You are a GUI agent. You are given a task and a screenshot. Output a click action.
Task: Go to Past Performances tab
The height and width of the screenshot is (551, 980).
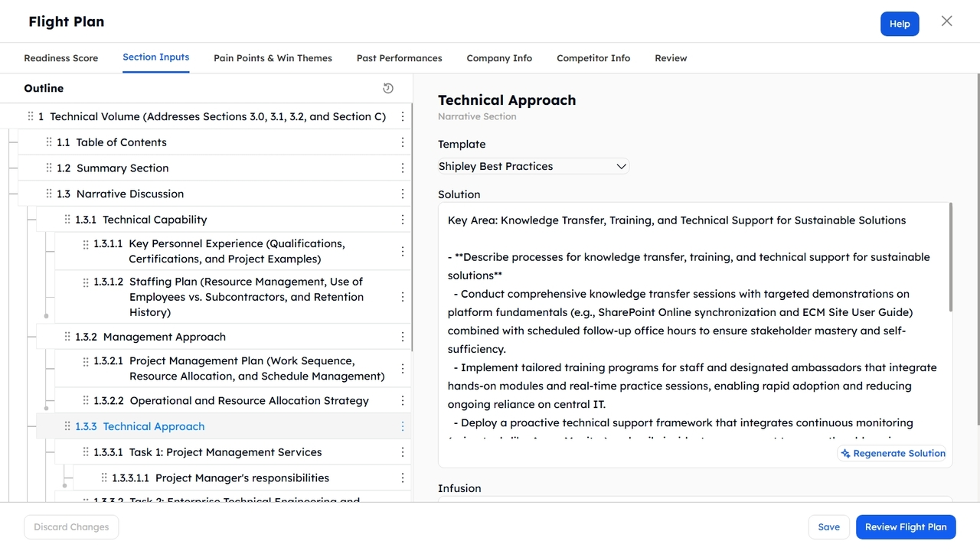pyautogui.click(x=400, y=58)
